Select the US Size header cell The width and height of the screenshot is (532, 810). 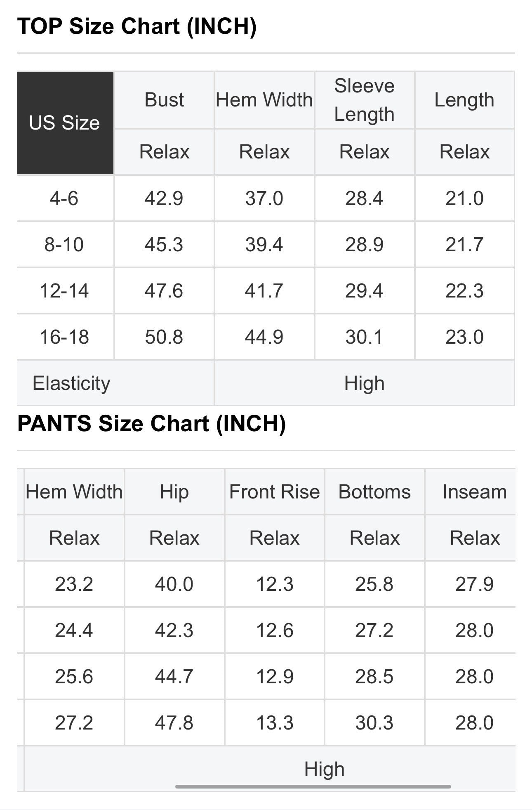[65, 123]
